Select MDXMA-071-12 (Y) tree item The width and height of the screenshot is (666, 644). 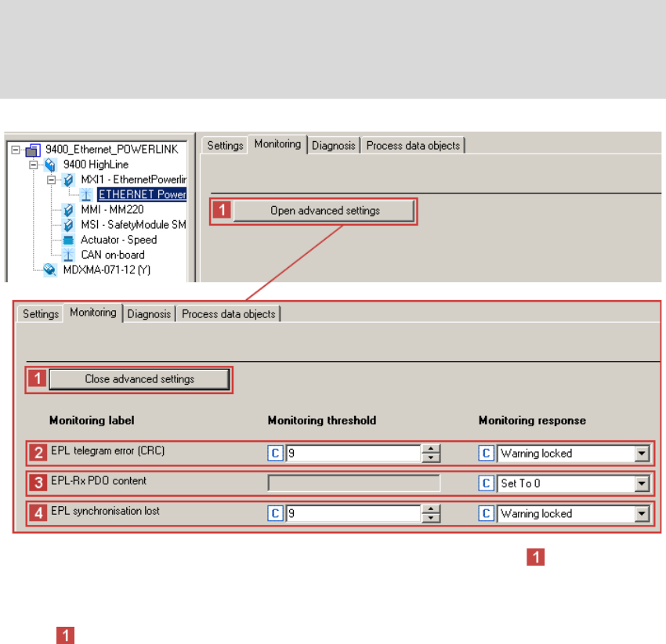[107, 270]
